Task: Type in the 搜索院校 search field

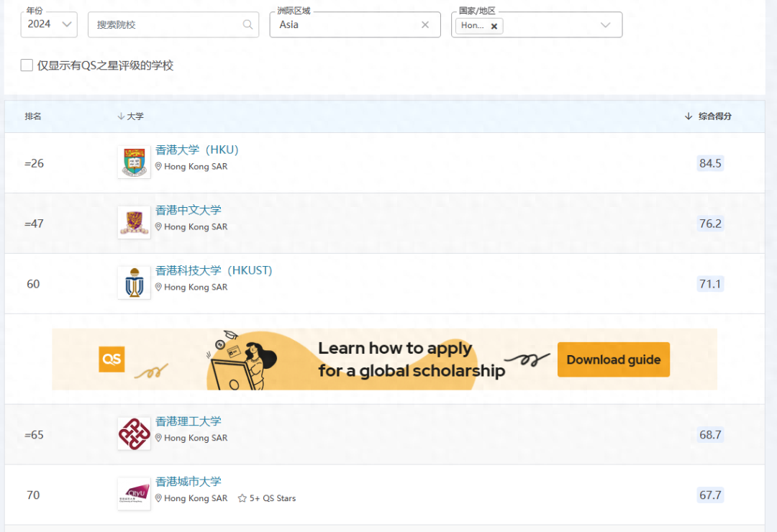Action: (x=165, y=24)
